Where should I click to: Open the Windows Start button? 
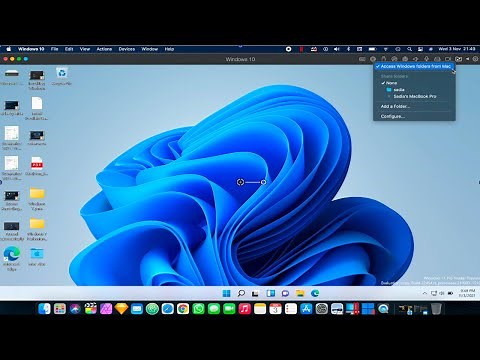[x=226, y=293]
